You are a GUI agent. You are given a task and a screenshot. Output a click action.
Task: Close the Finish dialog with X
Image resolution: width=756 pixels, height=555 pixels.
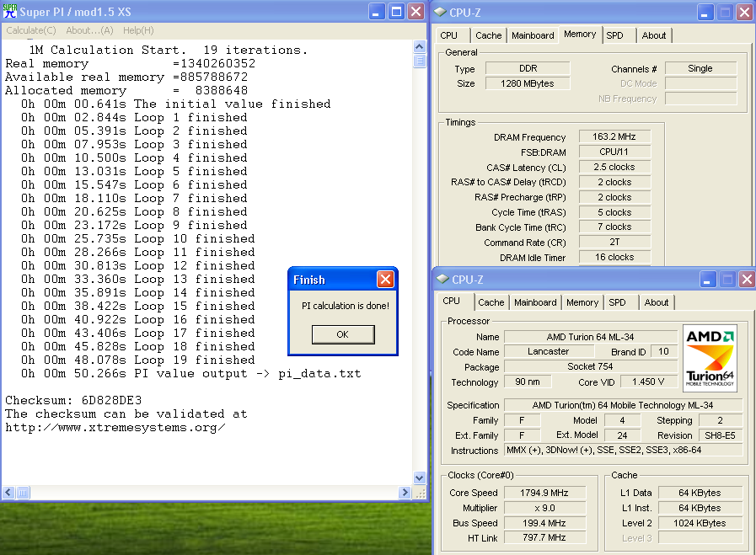coord(385,279)
